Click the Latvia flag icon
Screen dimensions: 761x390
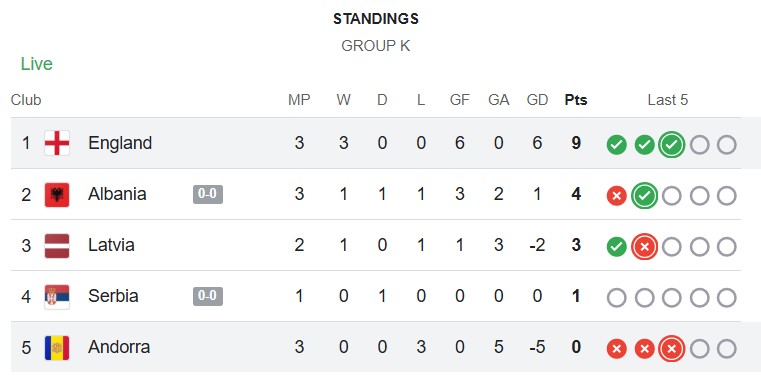click(57, 245)
